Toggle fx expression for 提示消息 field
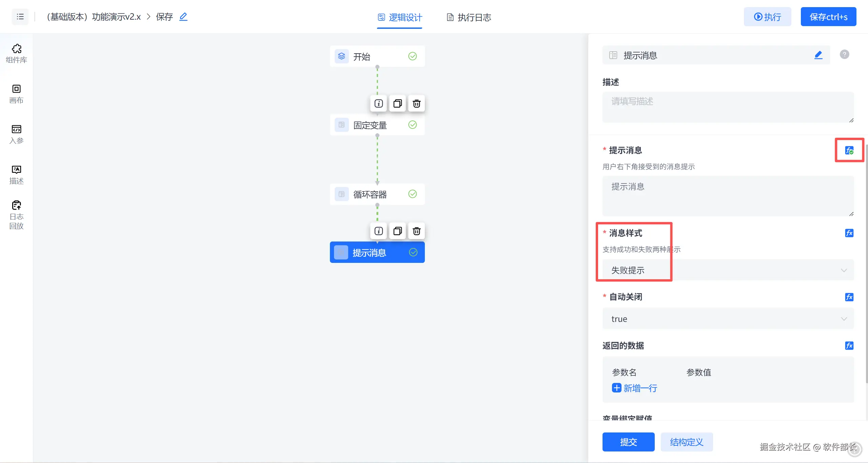868x463 pixels. tap(849, 150)
